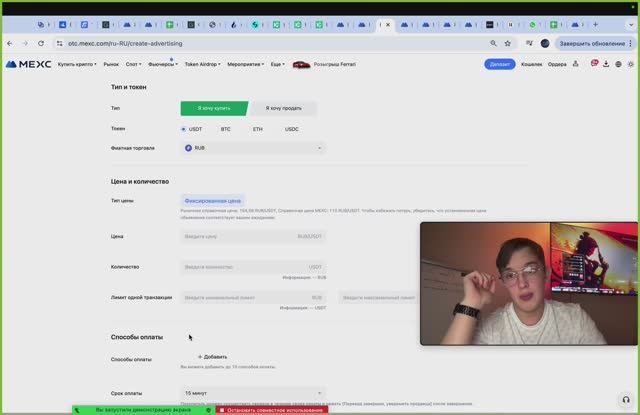Click the Цена и количество heading
The width and height of the screenshot is (640, 415).
(x=140, y=181)
